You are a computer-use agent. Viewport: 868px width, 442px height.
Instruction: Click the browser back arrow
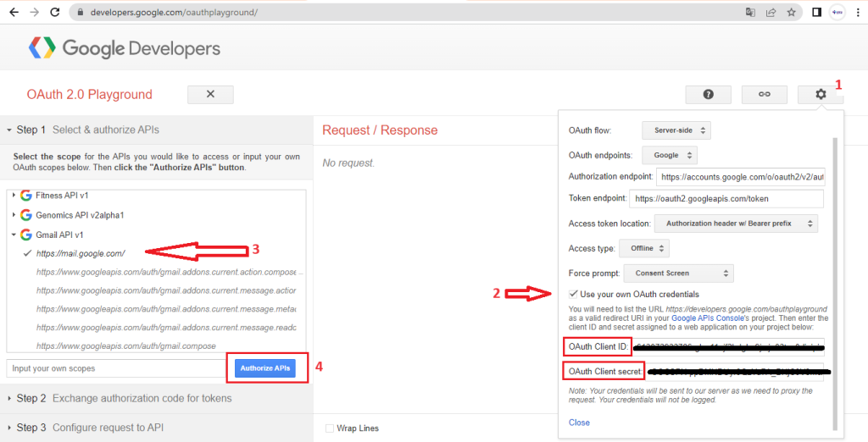[14, 12]
